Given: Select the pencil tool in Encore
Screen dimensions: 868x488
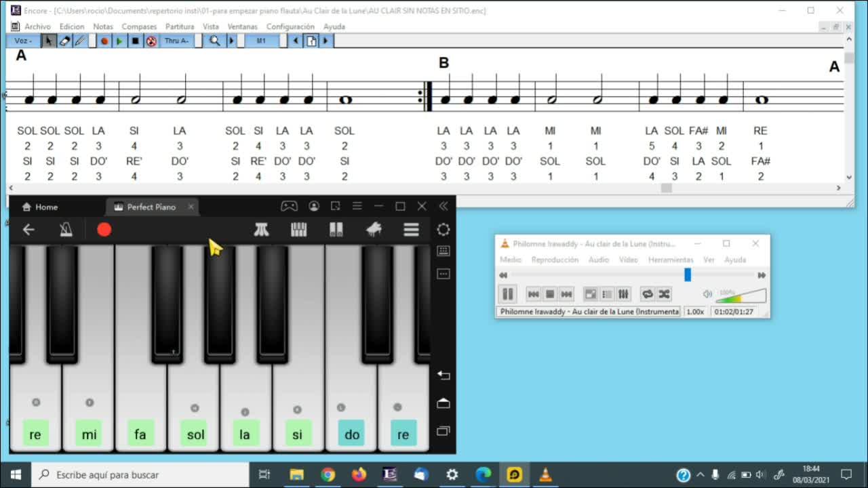Looking at the screenshot, I should [x=80, y=41].
